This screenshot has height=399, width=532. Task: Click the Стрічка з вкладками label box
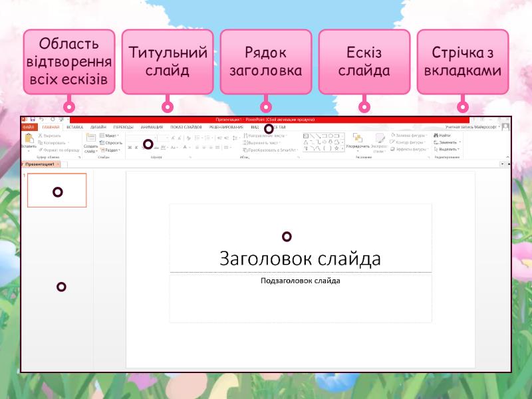click(x=463, y=61)
